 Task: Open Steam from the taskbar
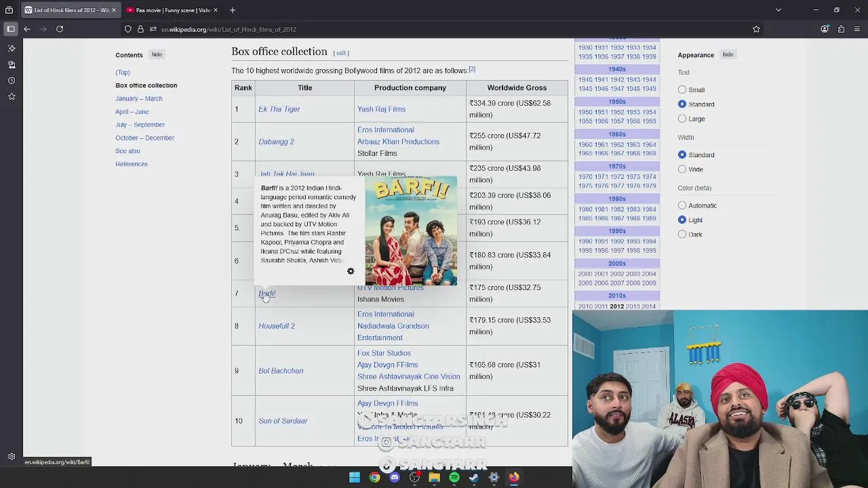474,477
